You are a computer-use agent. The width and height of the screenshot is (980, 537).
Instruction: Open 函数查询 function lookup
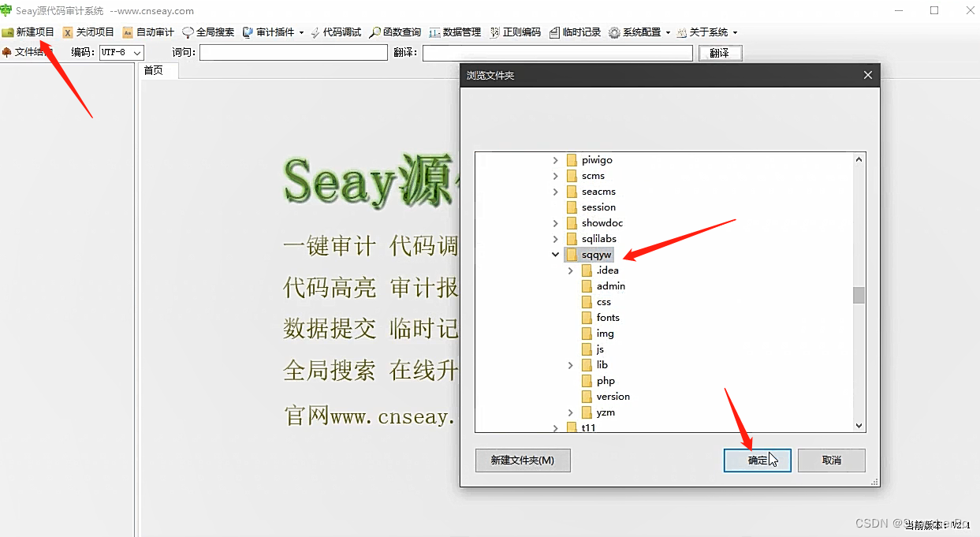point(395,32)
